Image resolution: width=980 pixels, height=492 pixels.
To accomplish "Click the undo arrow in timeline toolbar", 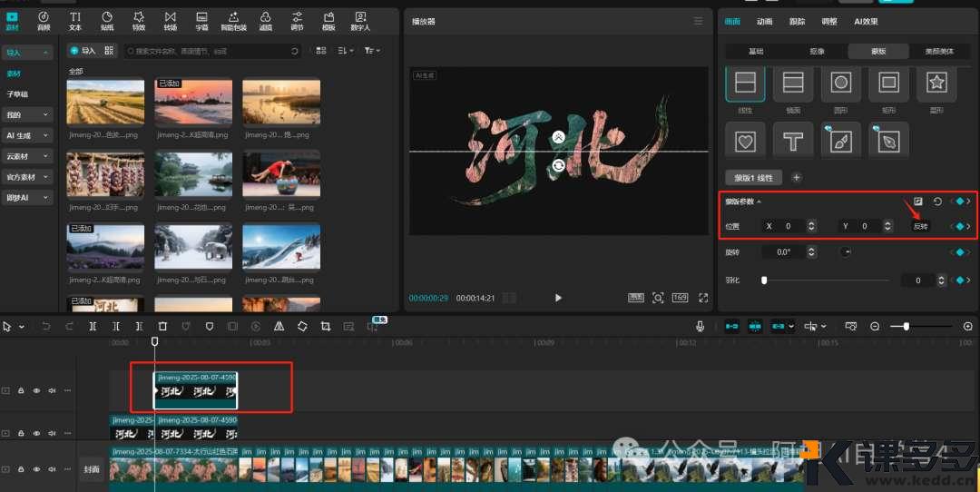I will tap(45, 326).
